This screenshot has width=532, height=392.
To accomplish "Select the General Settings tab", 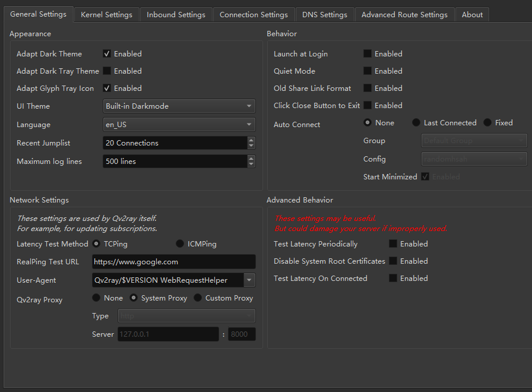I will point(39,14).
